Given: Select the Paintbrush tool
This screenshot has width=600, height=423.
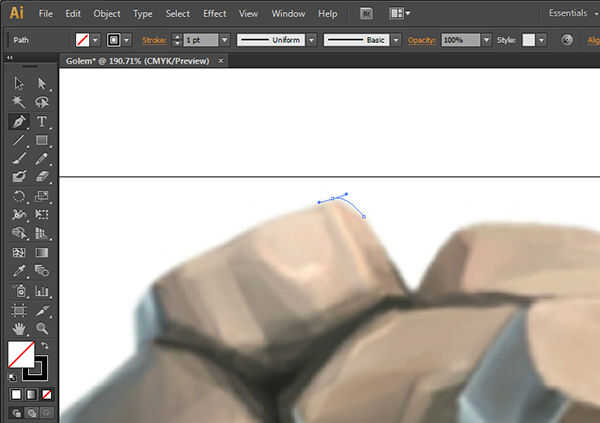Looking at the screenshot, I should [18, 158].
